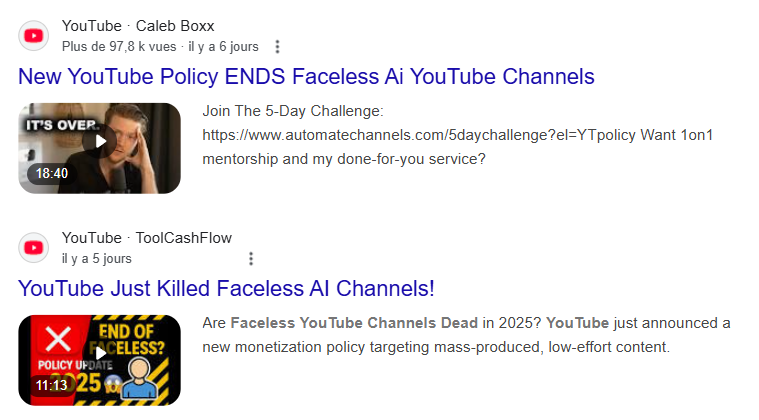Click the automatechannels.com 5daychallenge URL text

[419, 135]
